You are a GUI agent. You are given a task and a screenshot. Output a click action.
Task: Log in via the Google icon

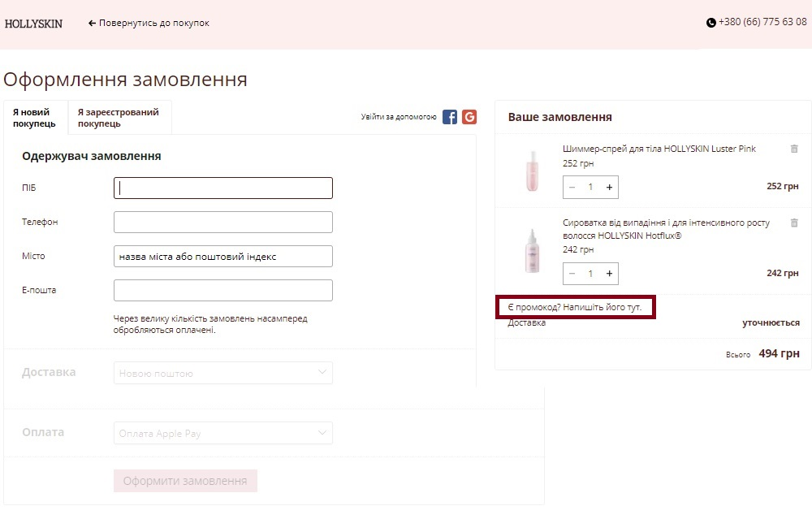470,116
